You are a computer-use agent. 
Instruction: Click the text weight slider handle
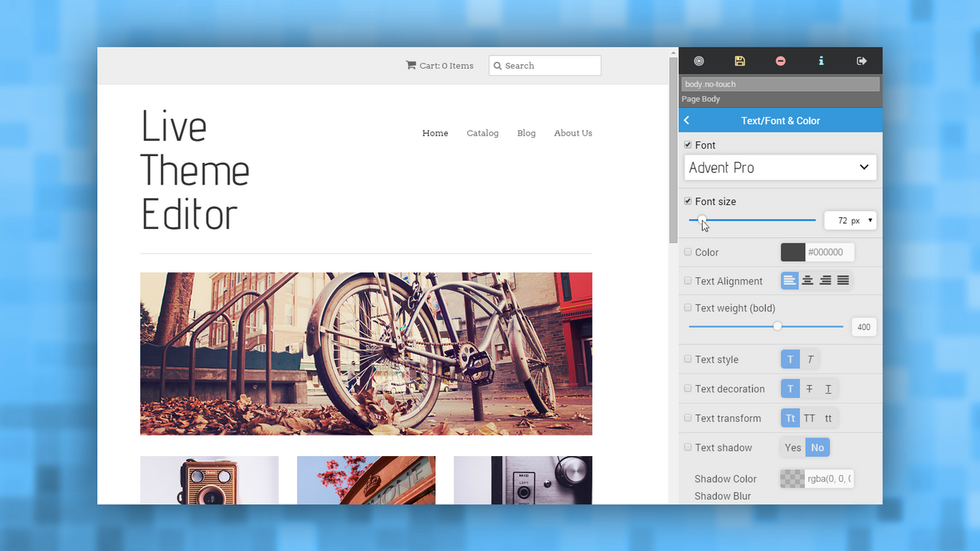[x=777, y=326]
